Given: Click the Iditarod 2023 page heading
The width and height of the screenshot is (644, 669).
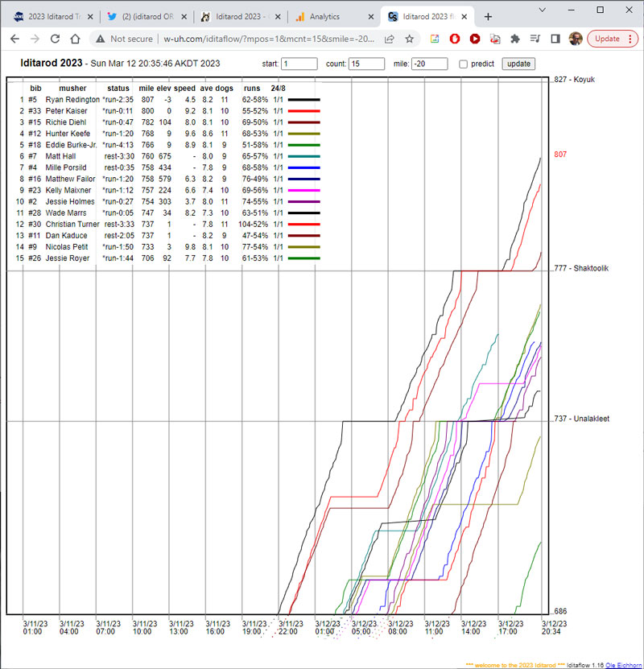Looking at the screenshot, I should pos(52,63).
